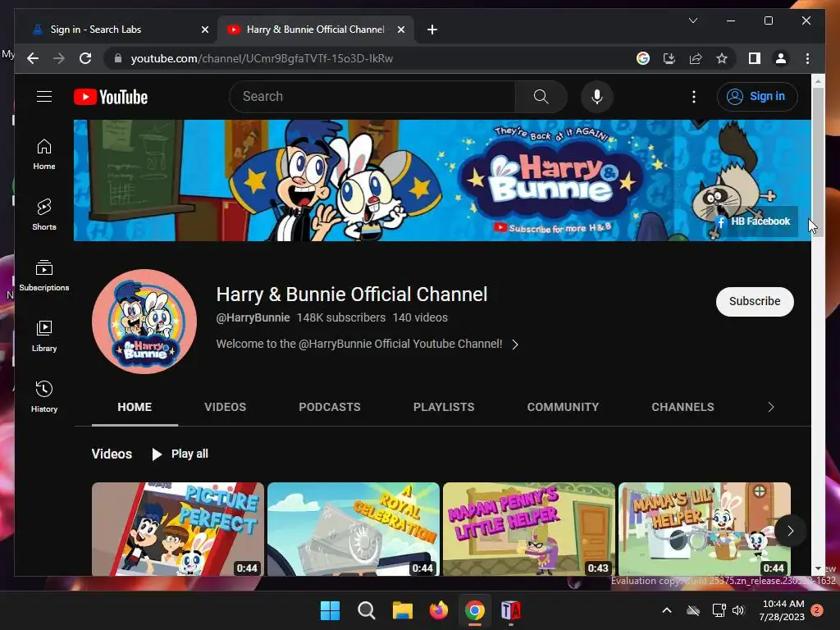Open Subscriptions in the sidebar

44,276
